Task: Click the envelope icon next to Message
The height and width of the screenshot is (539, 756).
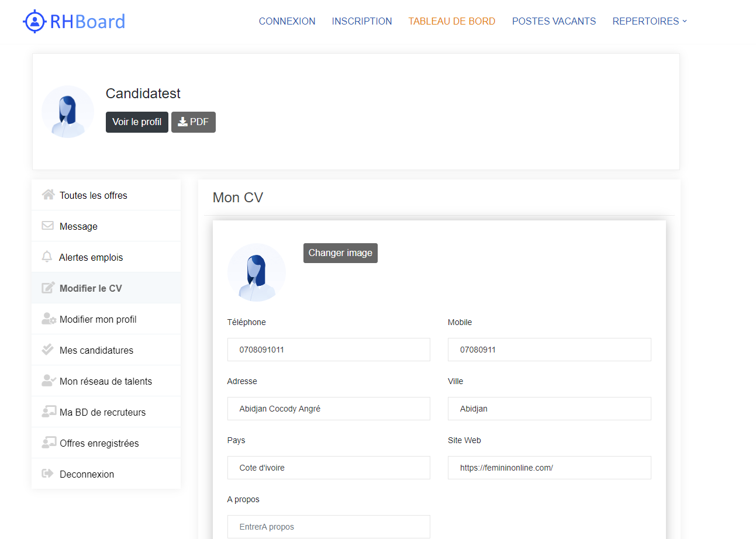Action: tap(48, 226)
